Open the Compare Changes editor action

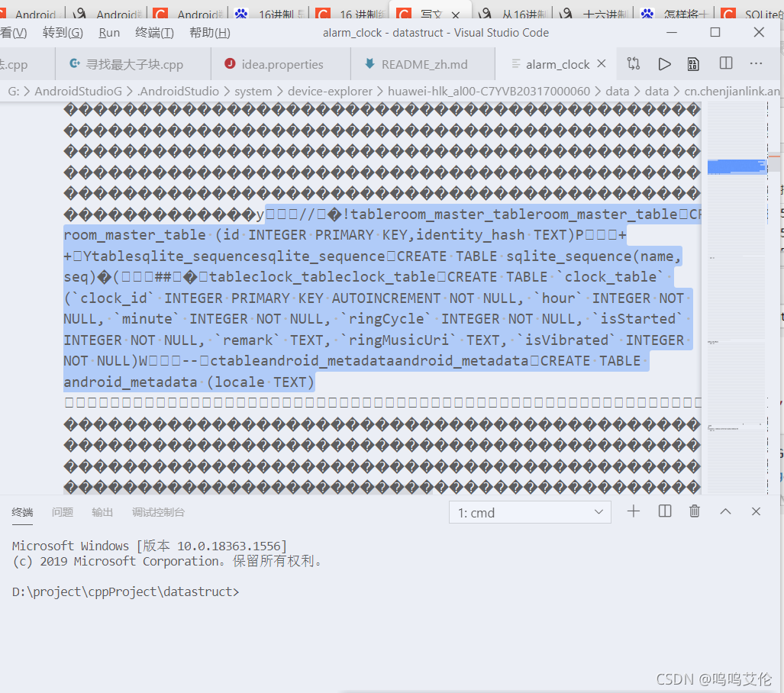click(x=634, y=63)
